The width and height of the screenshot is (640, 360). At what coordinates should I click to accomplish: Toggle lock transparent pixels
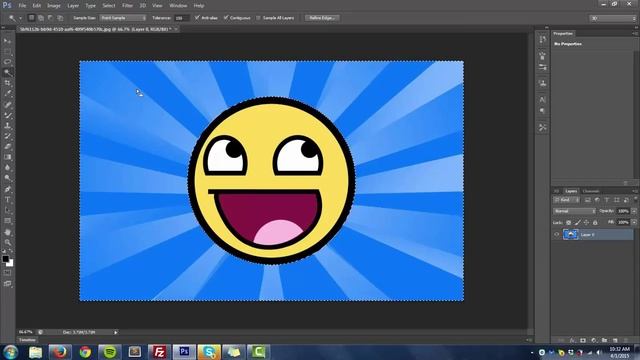[x=569, y=222]
